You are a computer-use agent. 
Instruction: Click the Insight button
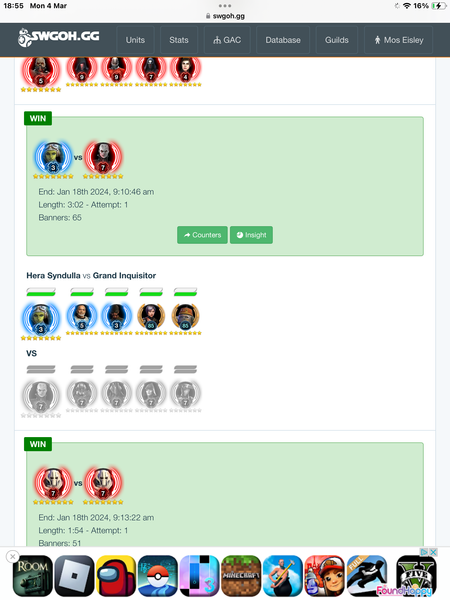coord(251,235)
